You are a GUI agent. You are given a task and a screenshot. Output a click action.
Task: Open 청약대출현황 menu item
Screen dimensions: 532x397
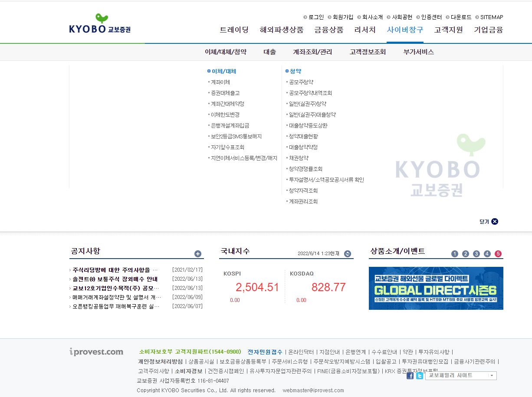pyautogui.click(x=303, y=136)
